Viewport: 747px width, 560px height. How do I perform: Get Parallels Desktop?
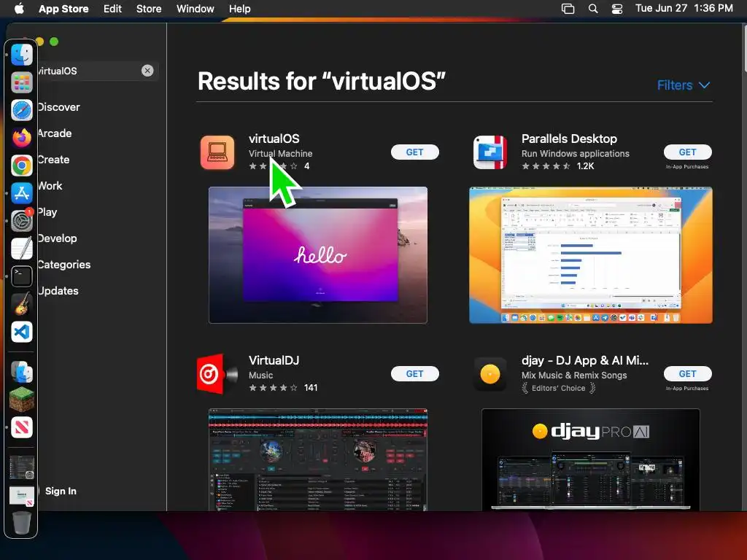click(x=687, y=152)
